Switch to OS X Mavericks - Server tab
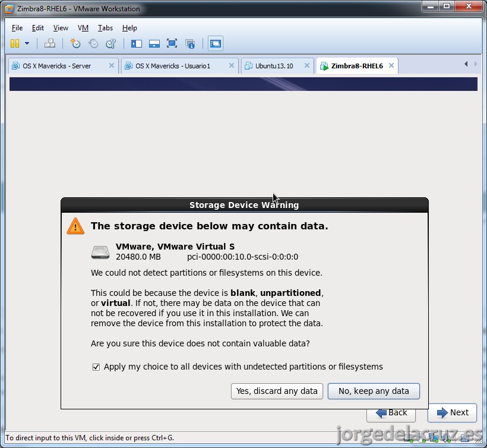 point(64,66)
